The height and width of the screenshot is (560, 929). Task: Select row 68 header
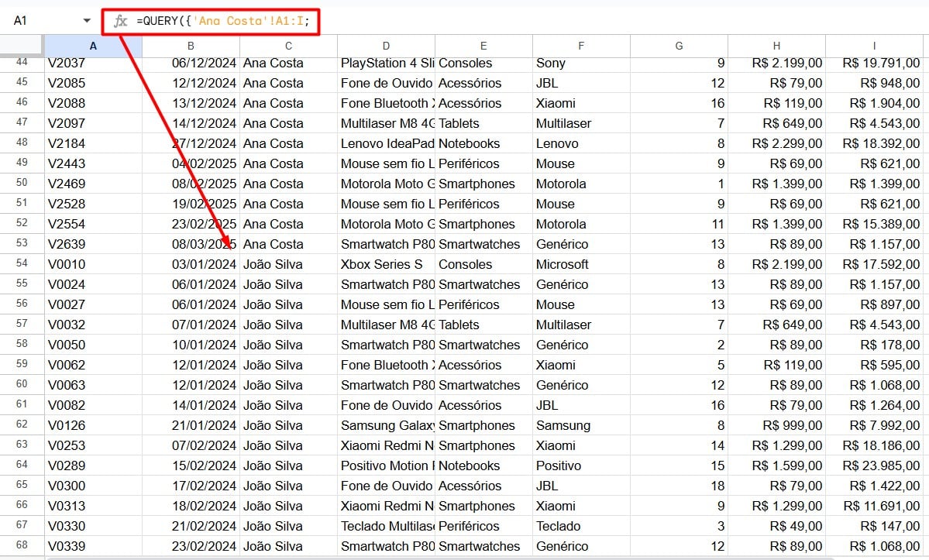point(22,545)
